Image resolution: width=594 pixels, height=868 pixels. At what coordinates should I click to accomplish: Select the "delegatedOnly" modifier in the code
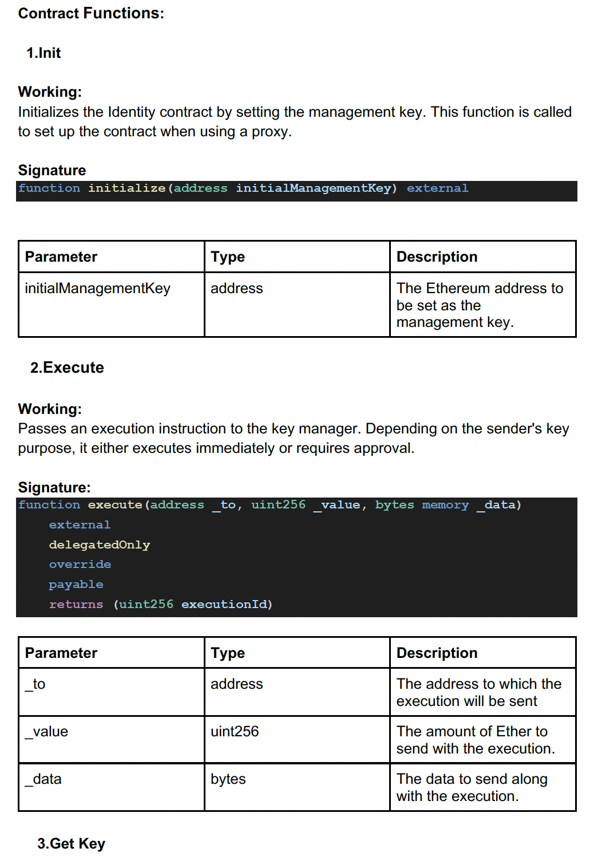pyautogui.click(x=100, y=545)
